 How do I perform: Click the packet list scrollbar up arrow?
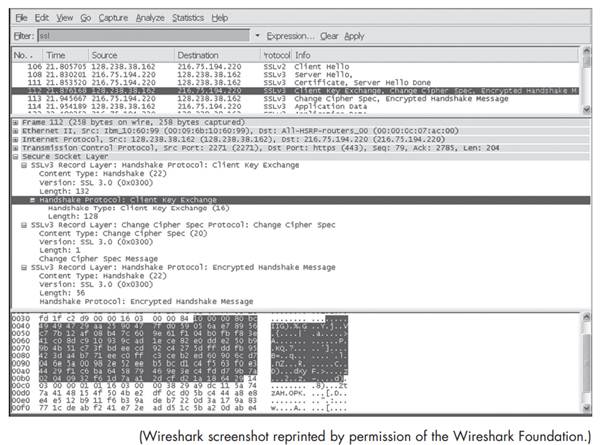coord(586,50)
